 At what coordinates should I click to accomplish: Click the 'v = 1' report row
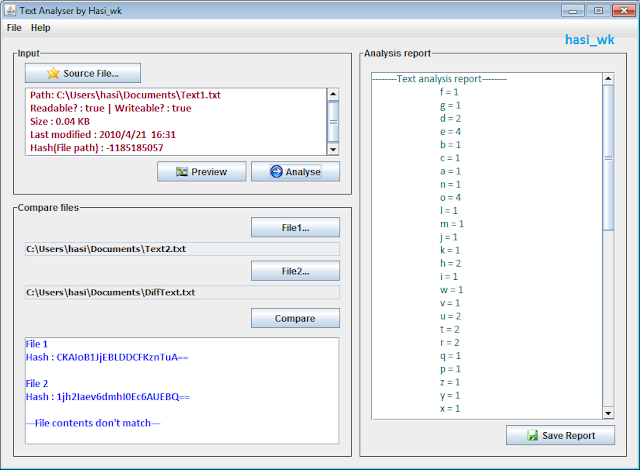450,303
